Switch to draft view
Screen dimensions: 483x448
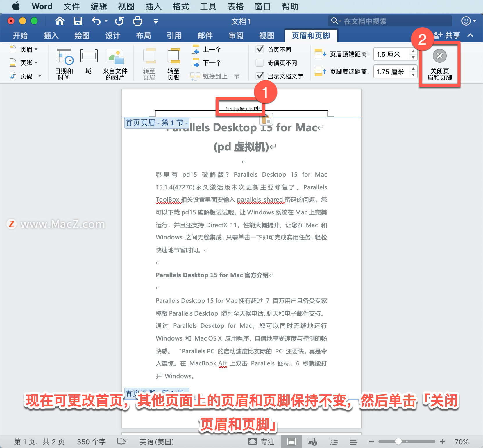pyautogui.click(x=354, y=442)
